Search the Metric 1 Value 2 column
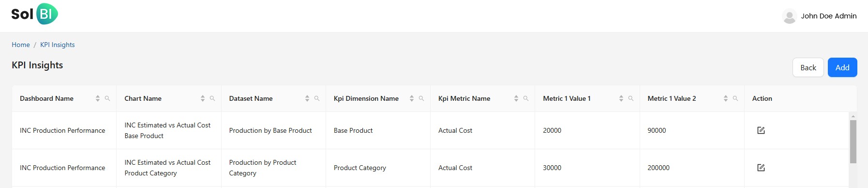Screen dimensions: 868x188 [735, 98]
